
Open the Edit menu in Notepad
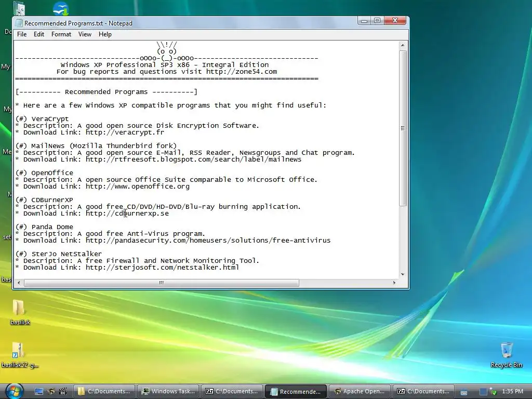[38, 34]
